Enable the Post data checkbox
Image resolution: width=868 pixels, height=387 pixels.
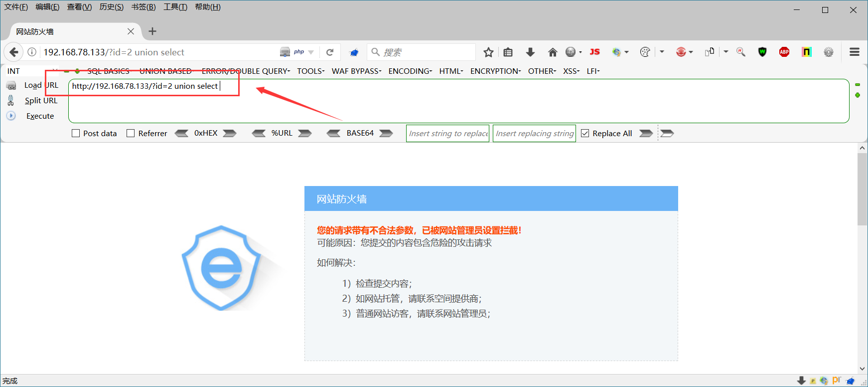pyautogui.click(x=76, y=133)
